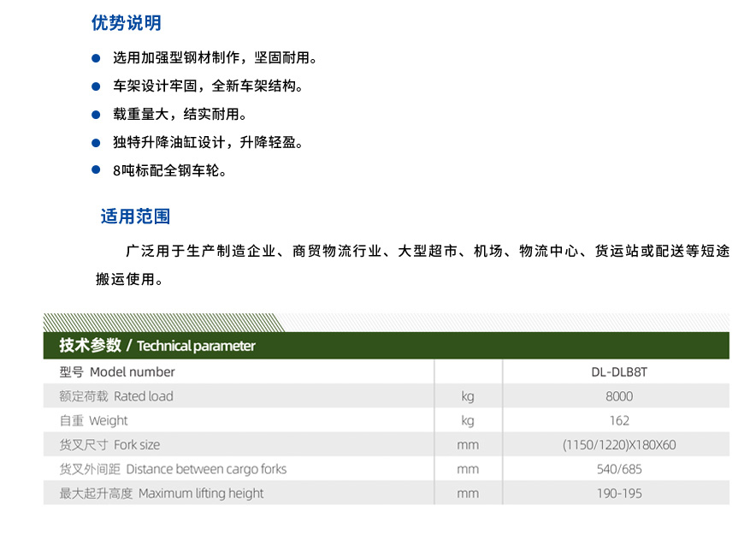The width and height of the screenshot is (756, 534).
Task: Click the model value DL-DLB8T
Action: [x=619, y=372]
